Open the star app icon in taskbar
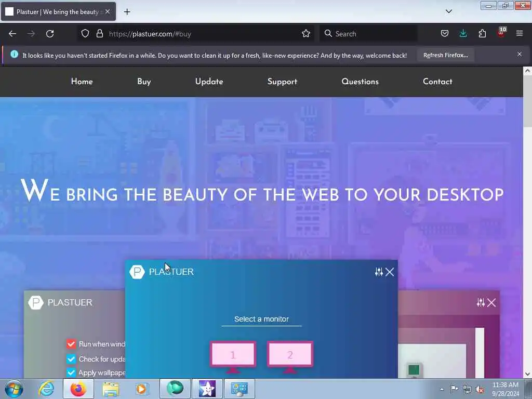This screenshot has height=399, width=532. tap(207, 389)
